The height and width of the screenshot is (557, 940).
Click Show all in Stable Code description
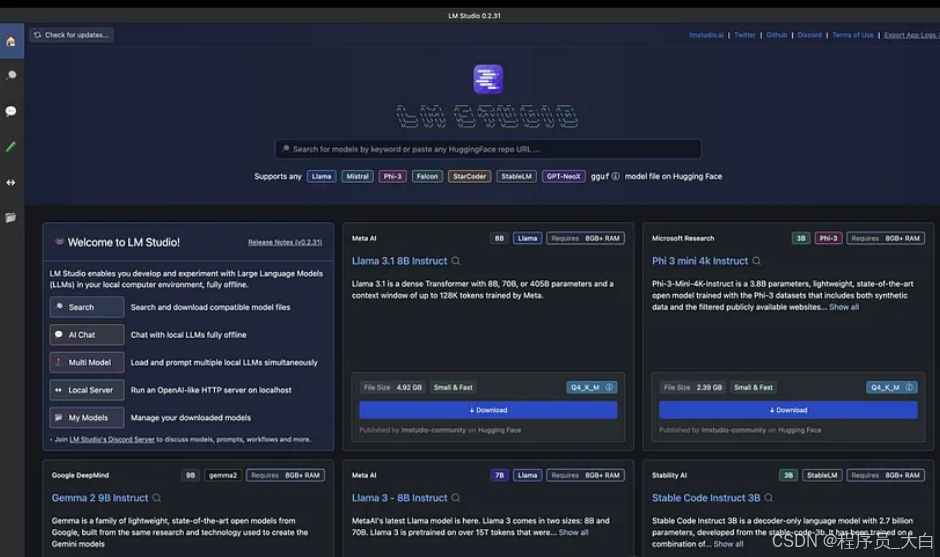click(x=728, y=544)
